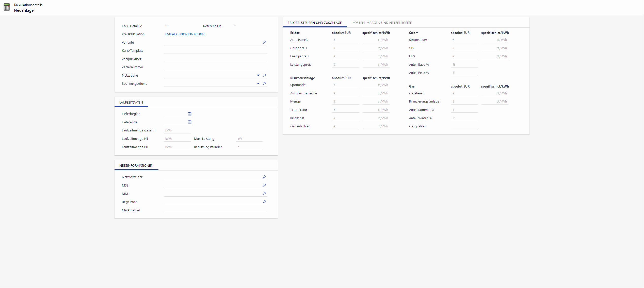
Task: Click the Max. Leistung kW field
Action: [249, 139]
